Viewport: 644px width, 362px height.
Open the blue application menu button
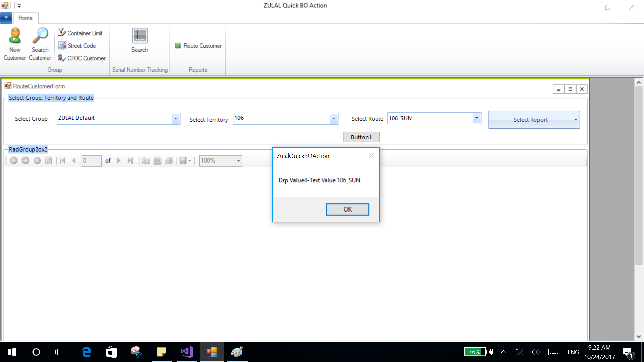6,18
